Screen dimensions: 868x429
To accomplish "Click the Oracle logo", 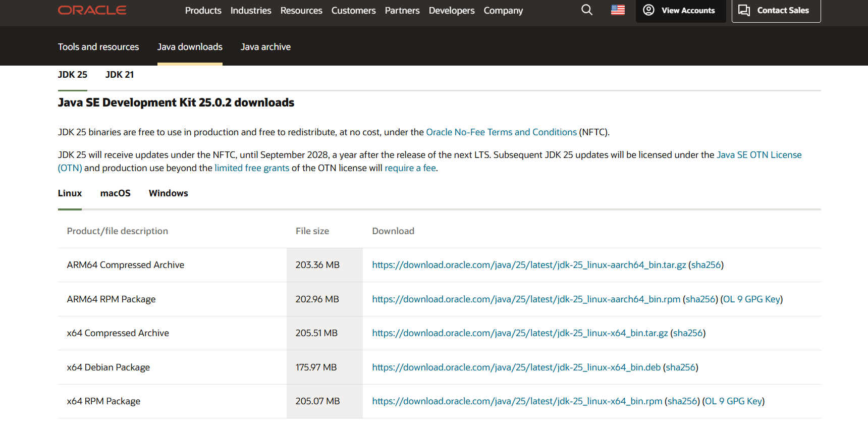I will tap(92, 10).
